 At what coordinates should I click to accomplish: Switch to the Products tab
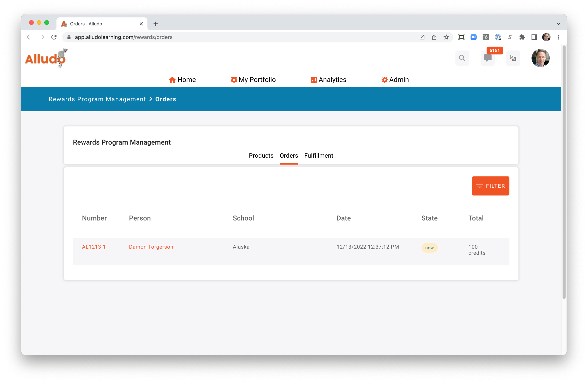pyautogui.click(x=261, y=155)
